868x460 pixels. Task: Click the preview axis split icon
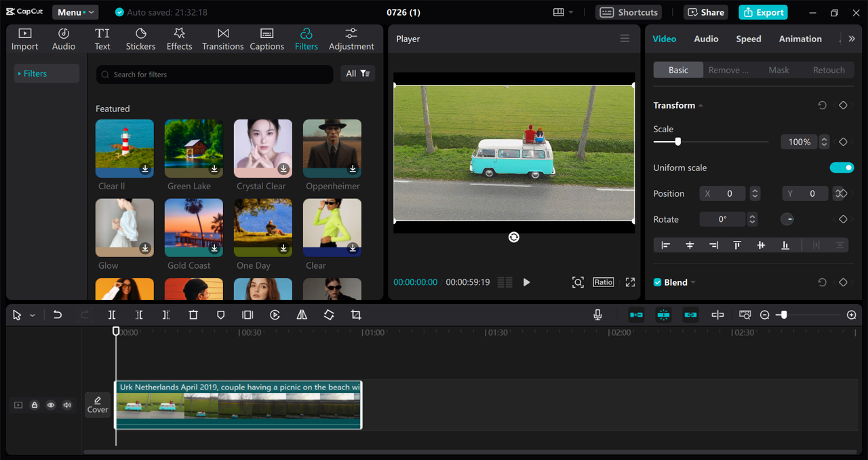(x=717, y=315)
